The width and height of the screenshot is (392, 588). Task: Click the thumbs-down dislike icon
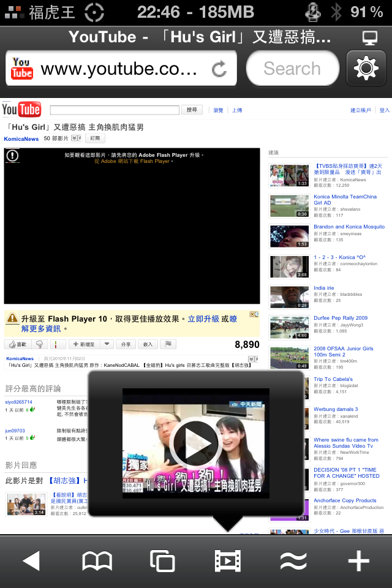[x=39, y=344]
